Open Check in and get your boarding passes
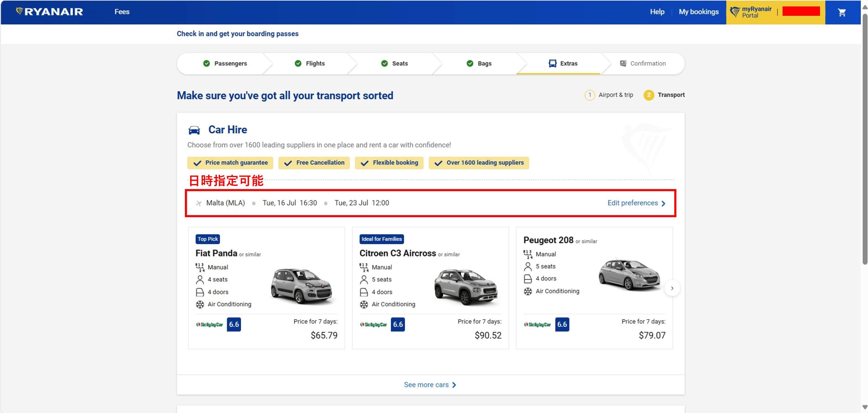 pyautogui.click(x=238, y=34)
